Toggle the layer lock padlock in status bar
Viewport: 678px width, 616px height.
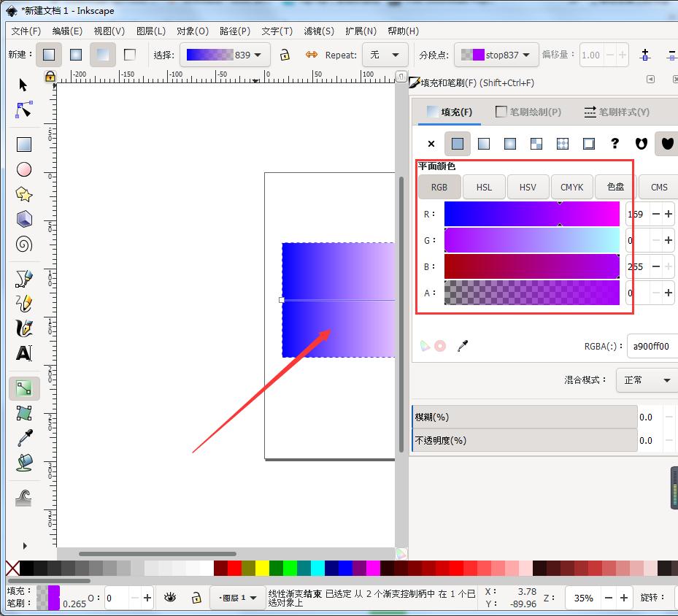pyautogui.click(x=196, y=597)
